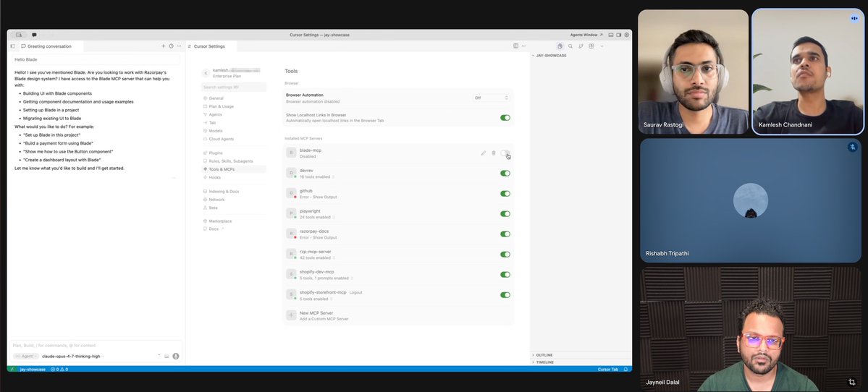This screenshot has width=868, height=392.
Task: Delete the blade-mcp server using trash icon
Action: pyautogui.click(x=494, y=153)
